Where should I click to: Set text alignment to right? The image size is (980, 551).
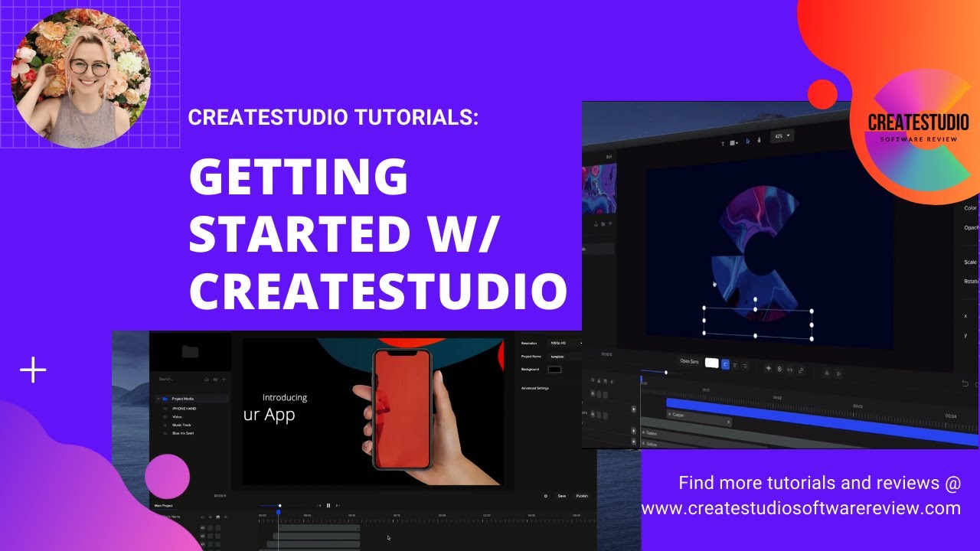[x=745, y=366]
